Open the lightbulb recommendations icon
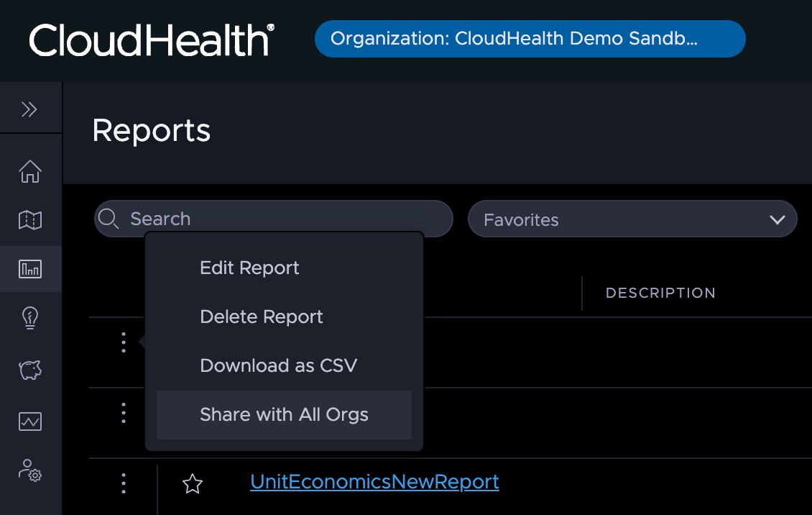This screenshot has height=515, width=812. (x=30, y=318)
